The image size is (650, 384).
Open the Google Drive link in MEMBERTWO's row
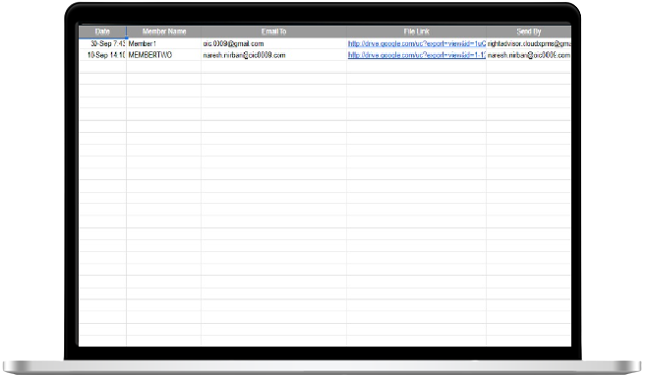(x=416, y=55)
